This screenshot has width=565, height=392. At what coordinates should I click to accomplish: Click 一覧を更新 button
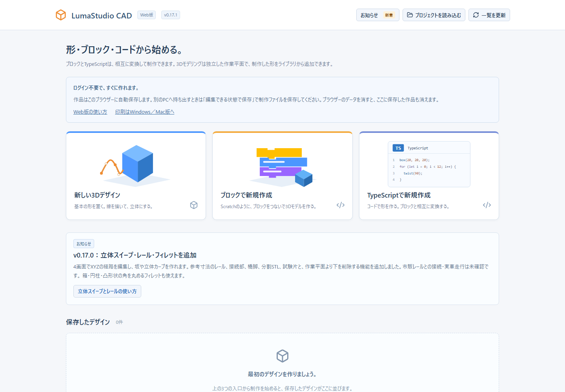click(489, 15)
